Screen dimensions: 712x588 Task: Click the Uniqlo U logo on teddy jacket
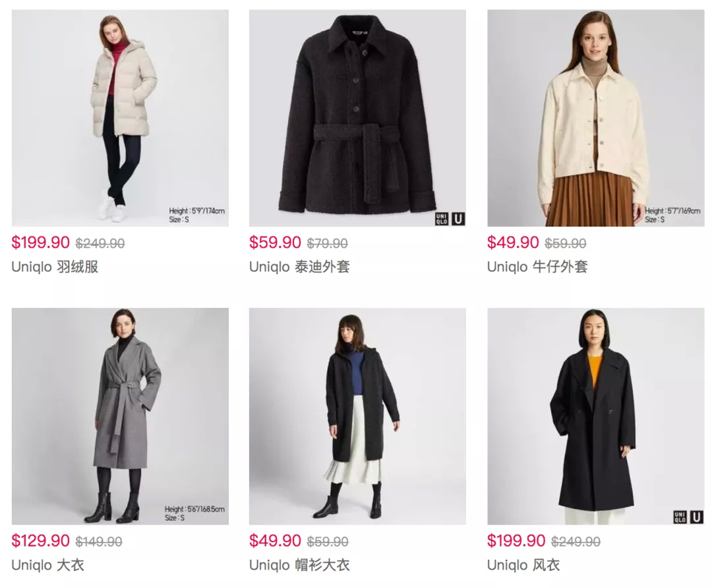[458, 219]
